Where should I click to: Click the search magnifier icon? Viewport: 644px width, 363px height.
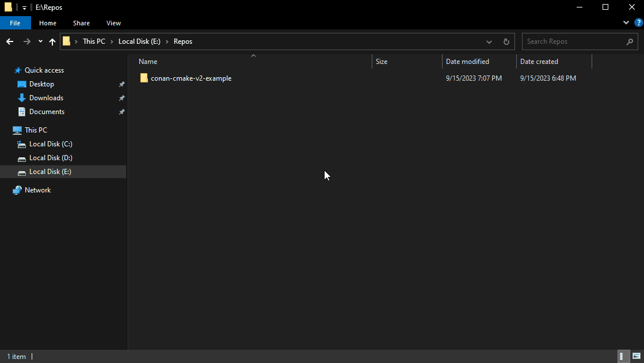coord(630,41)
